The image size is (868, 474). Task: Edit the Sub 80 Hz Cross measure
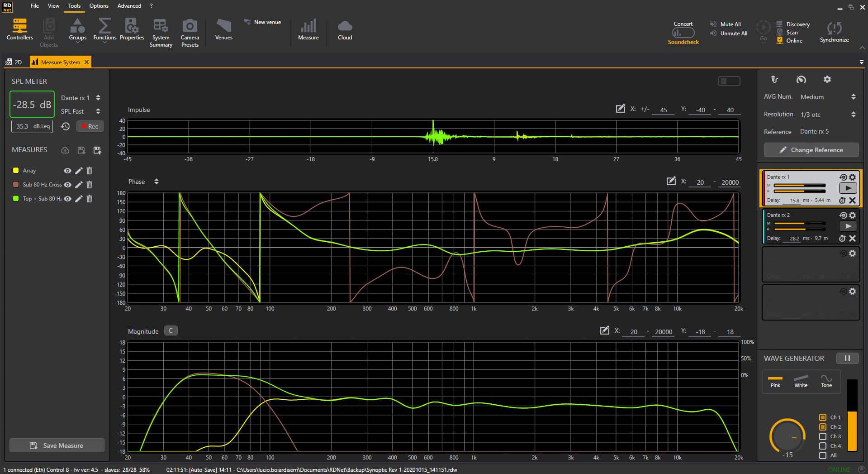pos(79,185)
